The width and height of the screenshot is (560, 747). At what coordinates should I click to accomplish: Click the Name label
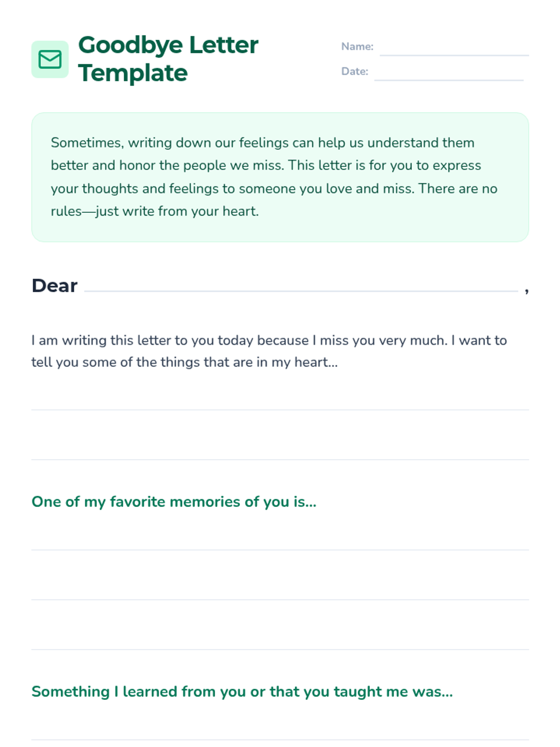click(x=357, y=47)
